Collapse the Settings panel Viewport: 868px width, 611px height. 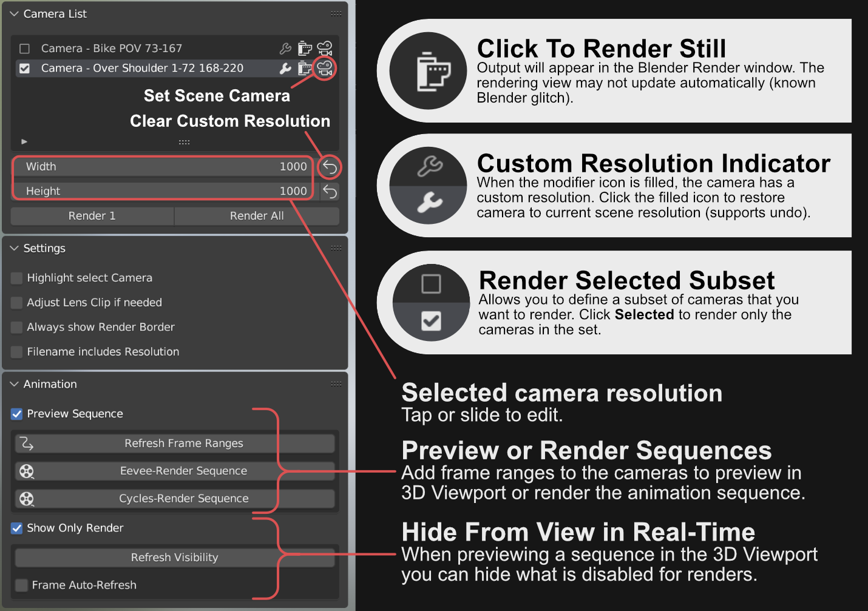tap(15, 248)
